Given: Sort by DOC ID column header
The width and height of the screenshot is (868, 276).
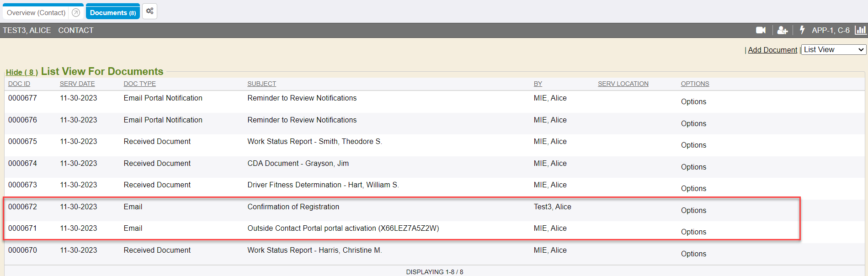Looking at the screenshot, I should 19,84.
